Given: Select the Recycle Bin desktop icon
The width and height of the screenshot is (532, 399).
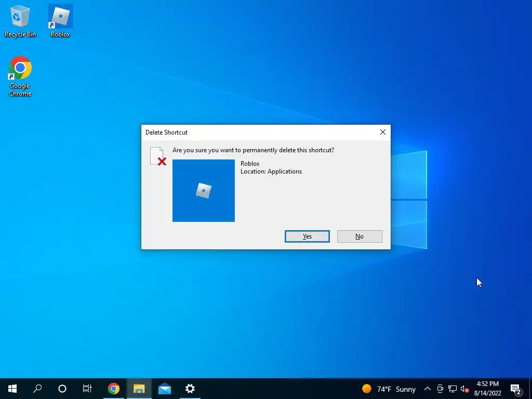Looking at the screenshot, I should pos(20,21).
